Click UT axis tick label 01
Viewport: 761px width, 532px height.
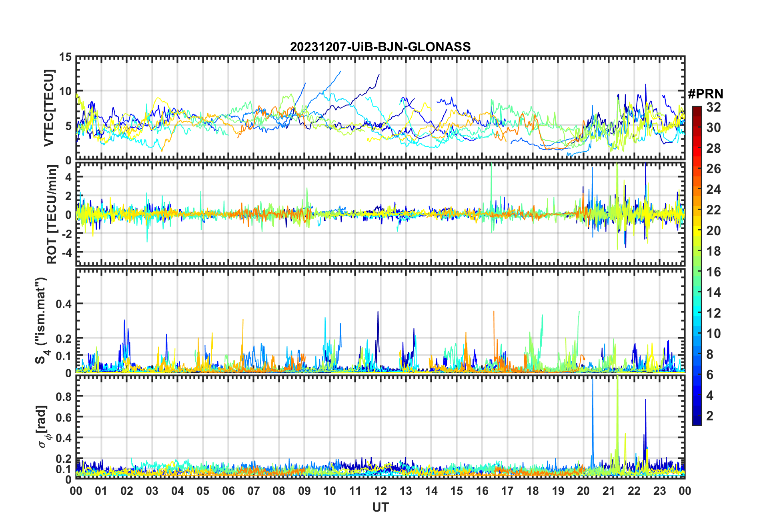[101, 491]
